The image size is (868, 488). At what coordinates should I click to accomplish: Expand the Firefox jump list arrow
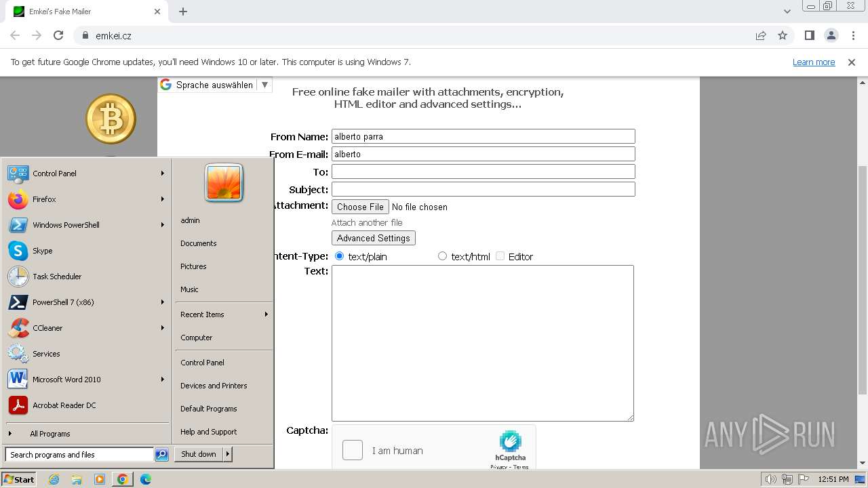pos(163,199)
